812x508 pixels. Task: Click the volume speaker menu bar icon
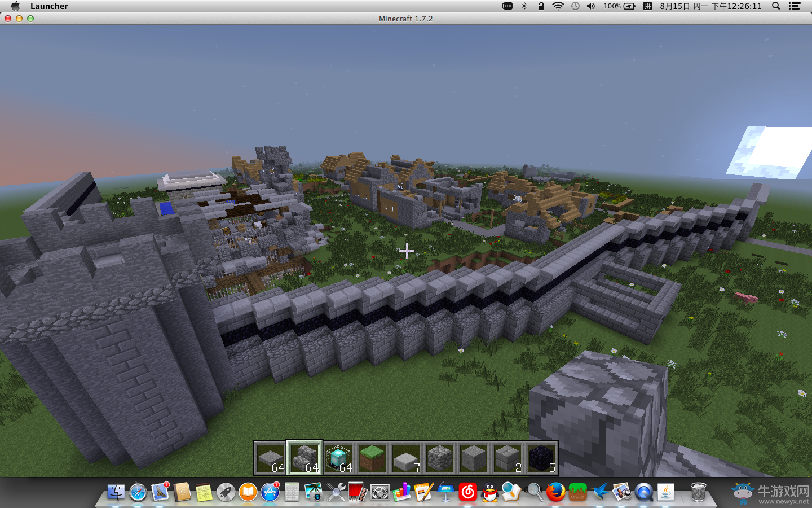pos(590,6)
